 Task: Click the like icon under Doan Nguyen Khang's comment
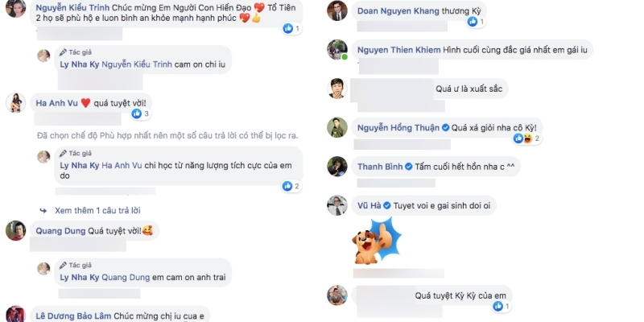[473, 22]
